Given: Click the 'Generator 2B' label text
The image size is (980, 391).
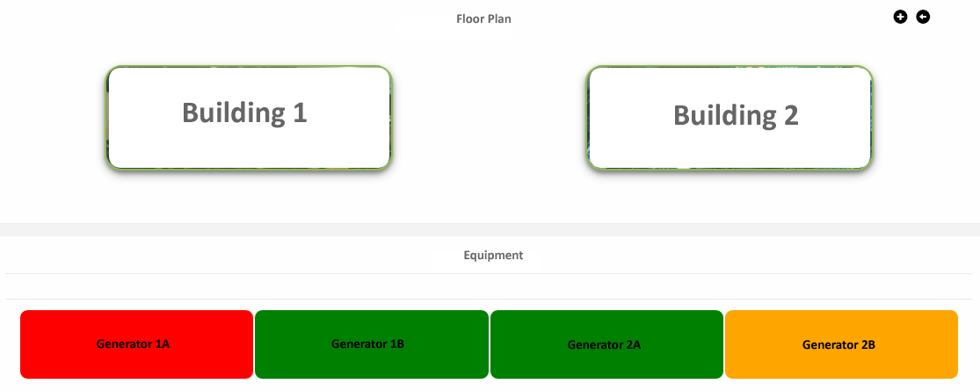Looking at the screenshot, I should [838, 344].
